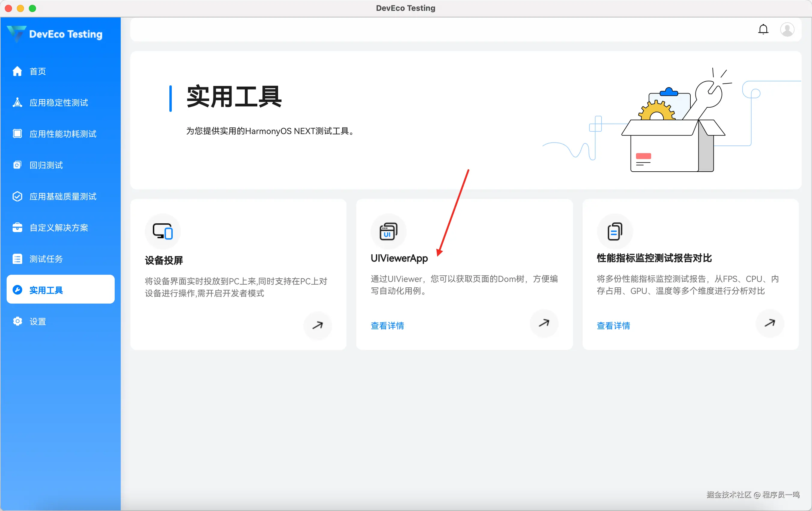812x511 pixels.
Task: Click the notification bell icon
Action: tap(763, 29)
